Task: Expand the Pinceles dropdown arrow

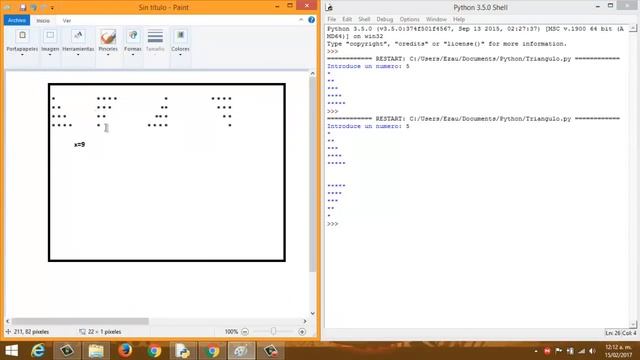Action: tap(108, 55)
